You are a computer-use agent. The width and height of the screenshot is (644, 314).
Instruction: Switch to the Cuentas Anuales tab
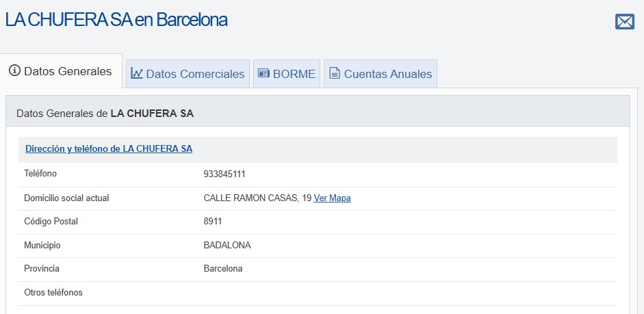pos(381,74)
